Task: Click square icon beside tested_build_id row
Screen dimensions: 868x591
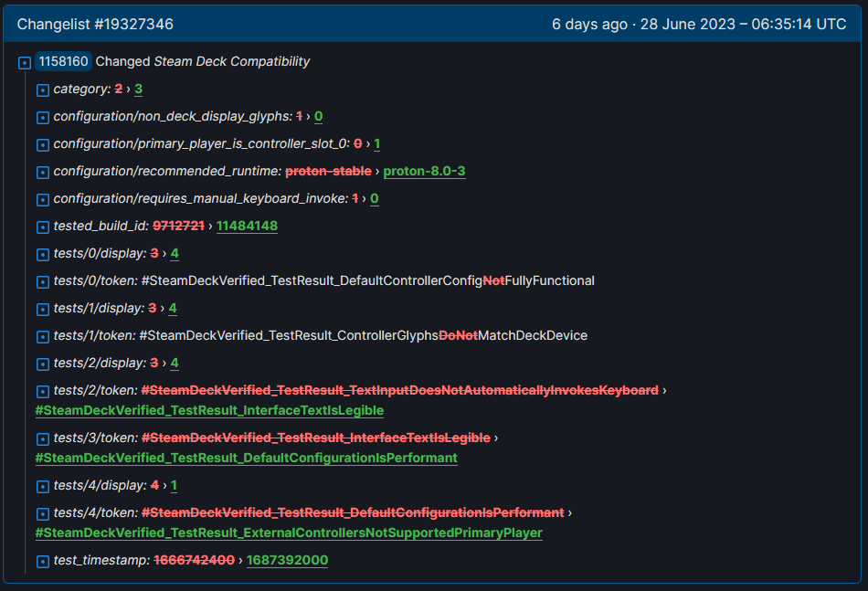Action: (x=43, y=227)
